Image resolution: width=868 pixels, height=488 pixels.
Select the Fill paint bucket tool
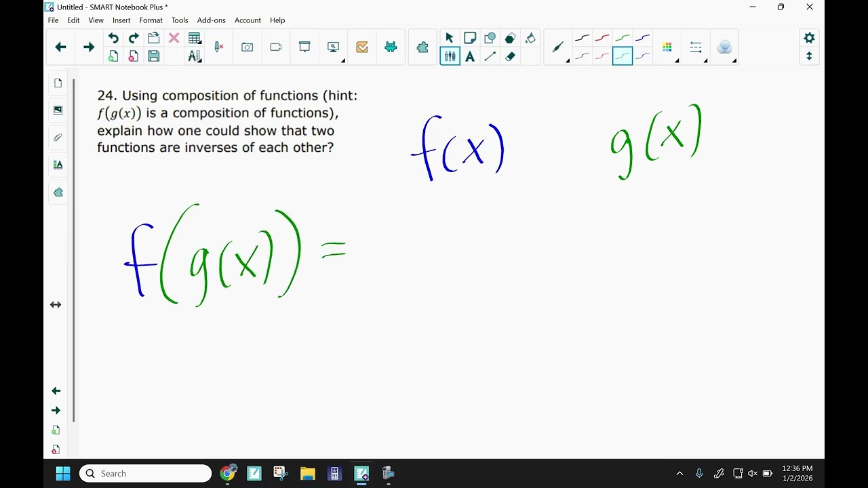pyautogui.click(x=530, y=38)
